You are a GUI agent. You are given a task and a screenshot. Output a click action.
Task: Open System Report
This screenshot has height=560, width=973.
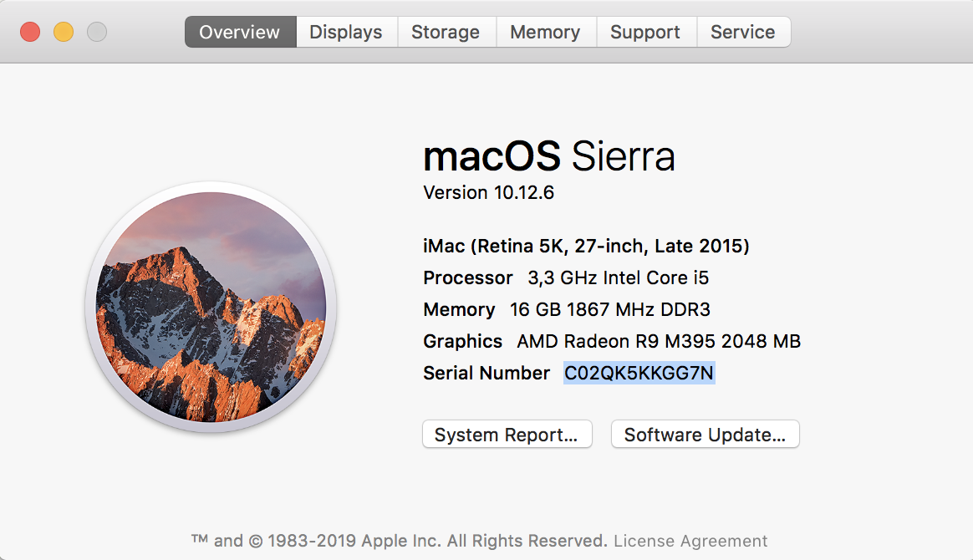[x=507, y=435]
